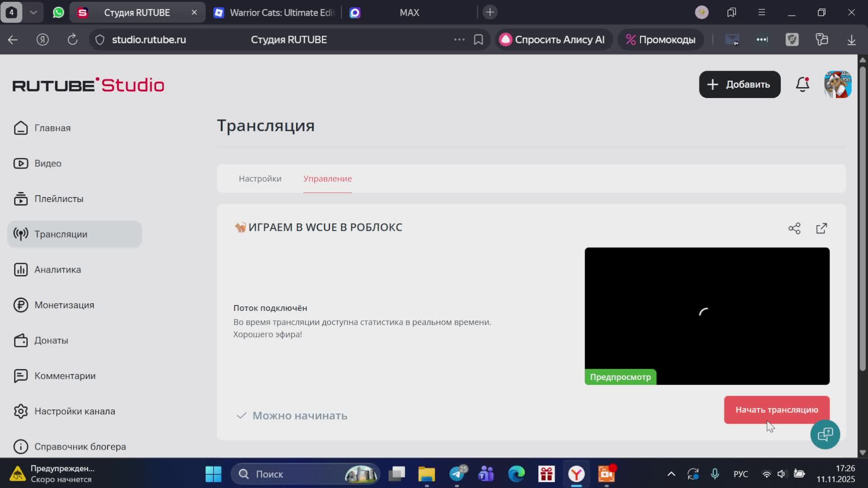Open the browser extensions menu with three dots
The image size is (868, 488).
coord(762,39)
